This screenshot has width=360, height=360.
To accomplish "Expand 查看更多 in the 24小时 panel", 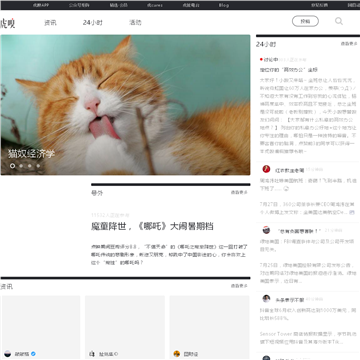I will [x=349, y=44].
